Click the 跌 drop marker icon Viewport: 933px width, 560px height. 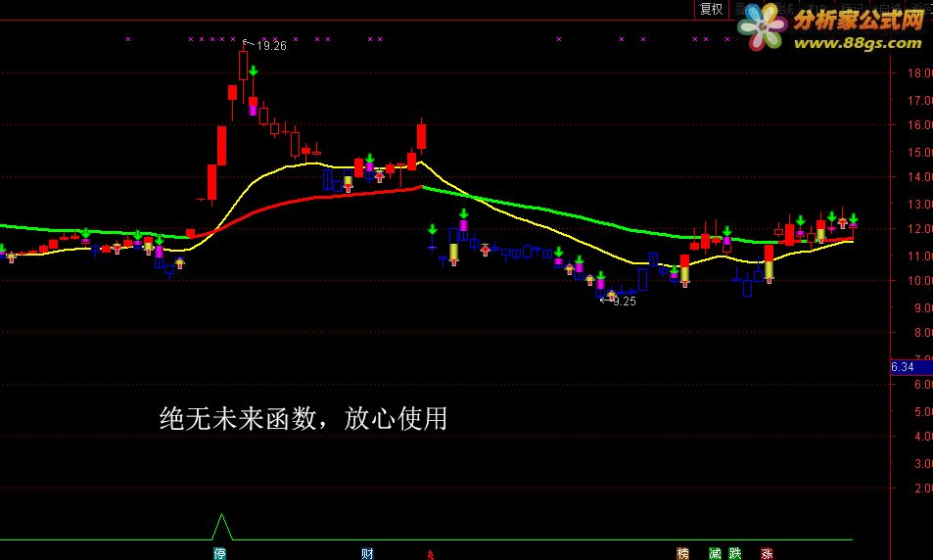[x=735, y=554]
